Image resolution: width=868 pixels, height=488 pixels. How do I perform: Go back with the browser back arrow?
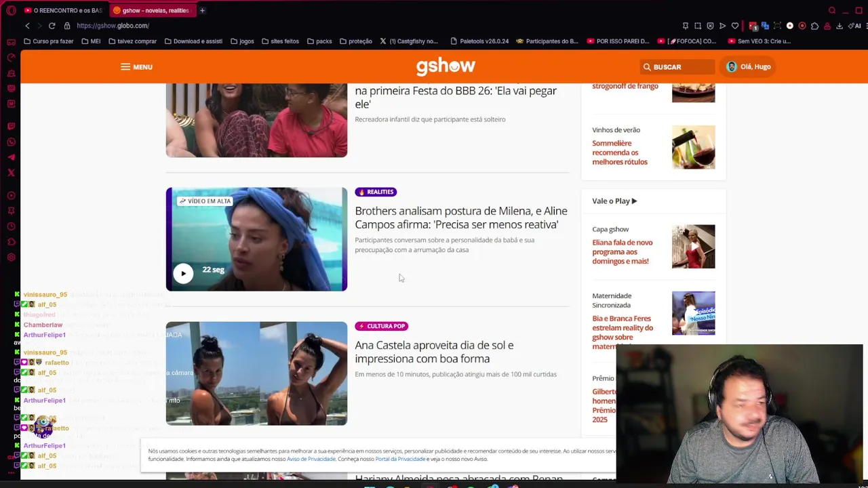coord(27,26)
